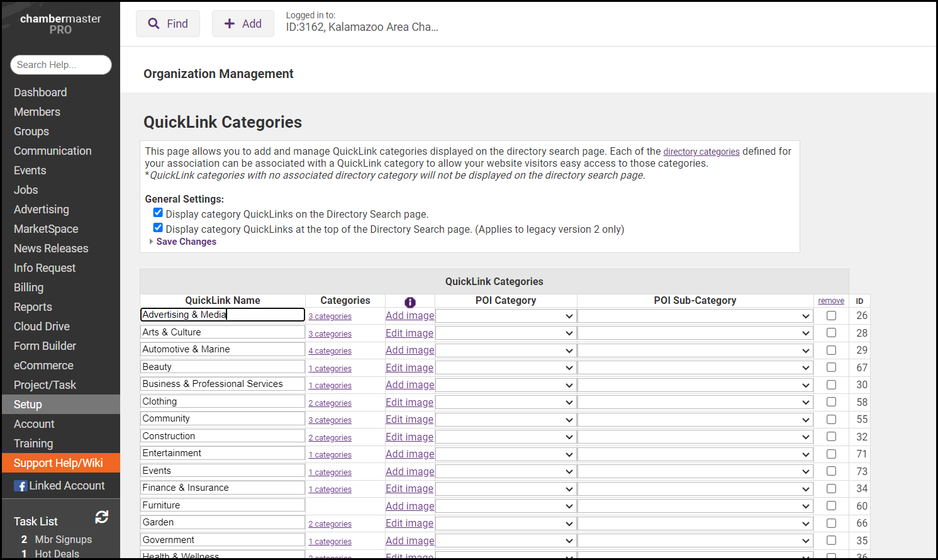Click in the Search Help field

61,65
